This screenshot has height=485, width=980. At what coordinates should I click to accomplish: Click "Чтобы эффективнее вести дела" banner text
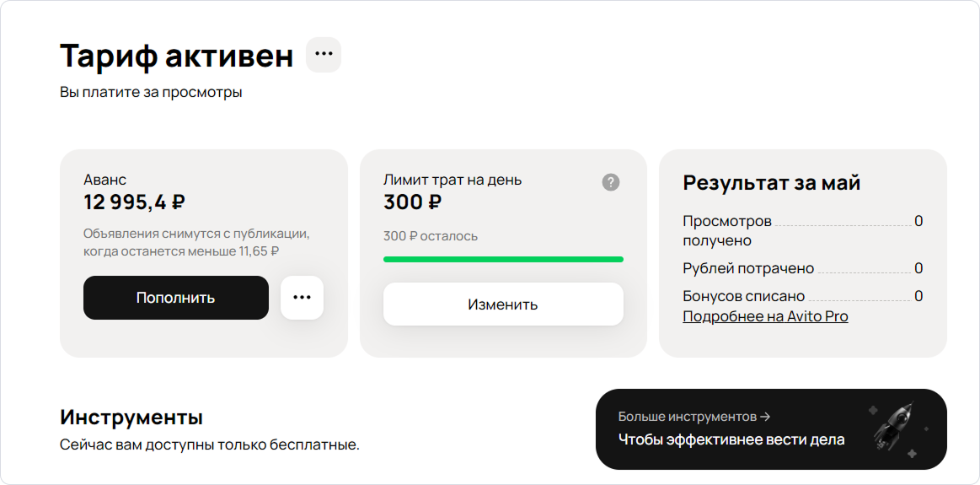click(x=731, y=439)
